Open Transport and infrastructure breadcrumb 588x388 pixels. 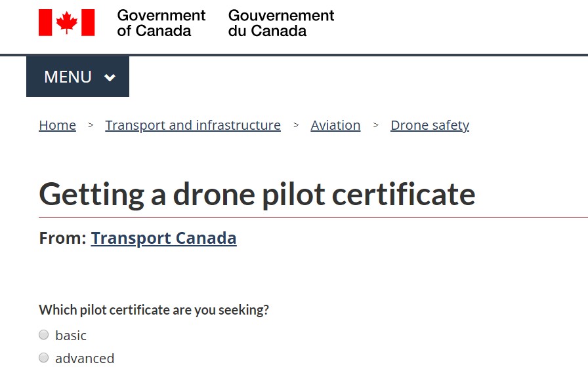(x=193, y=125)
